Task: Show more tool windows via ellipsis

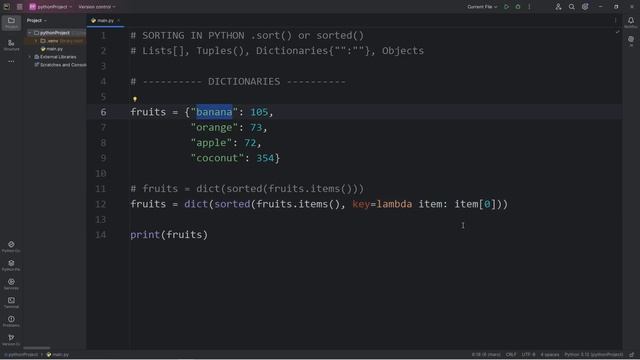Action: [11, 61]
